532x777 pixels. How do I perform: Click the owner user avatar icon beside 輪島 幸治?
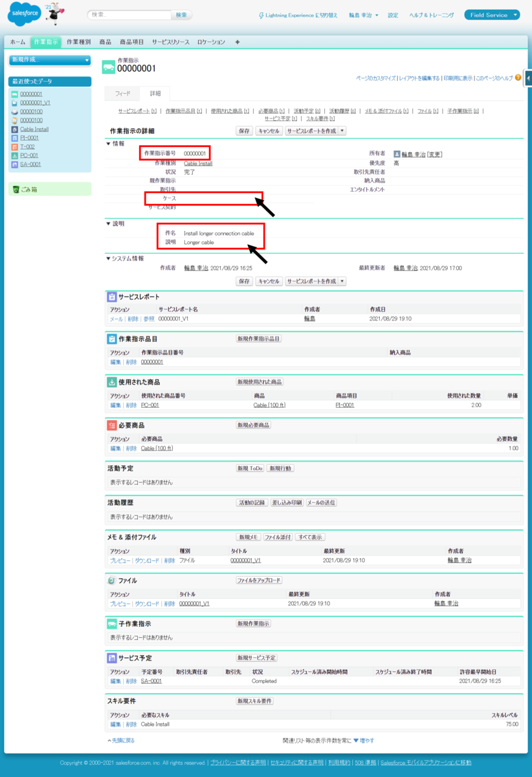[397, 154]
